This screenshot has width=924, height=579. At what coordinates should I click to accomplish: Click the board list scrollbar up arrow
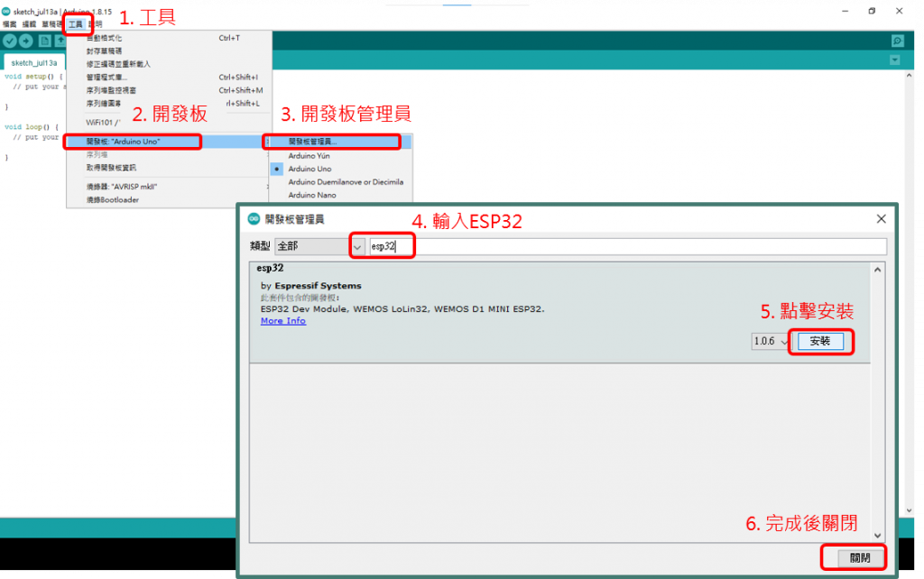coord(877,270)
